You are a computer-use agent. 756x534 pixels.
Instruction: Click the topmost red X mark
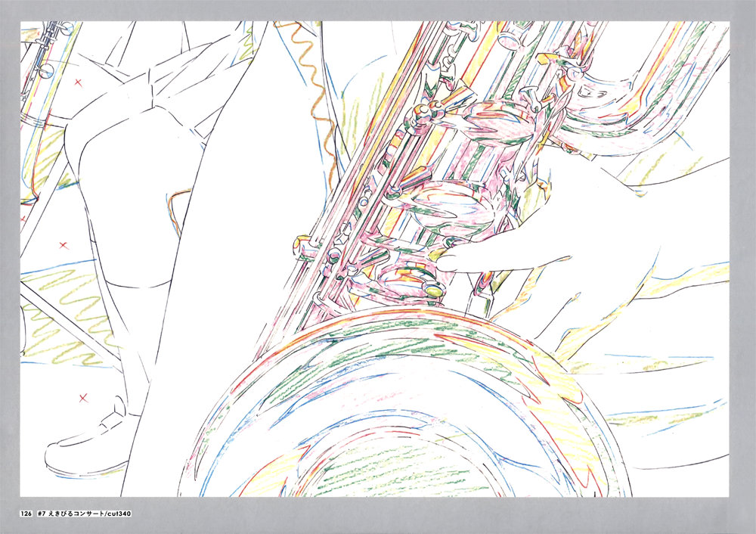78,82
